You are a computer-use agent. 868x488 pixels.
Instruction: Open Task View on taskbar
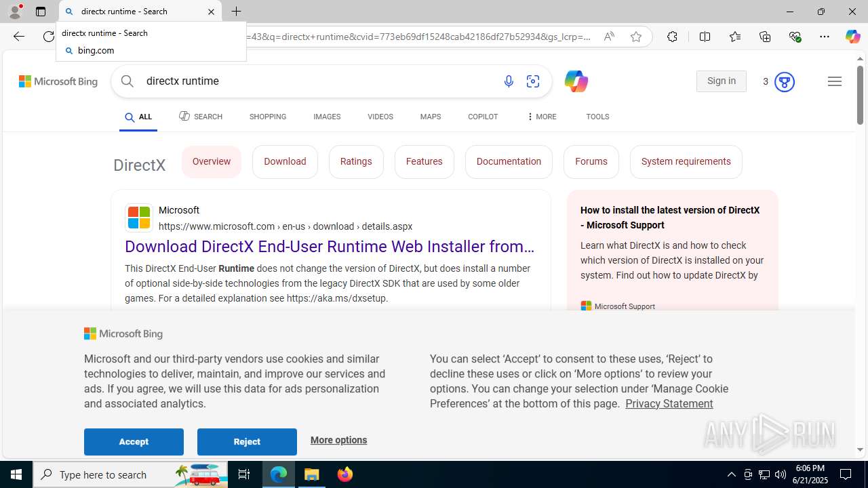pyautogui.click(x=244, y=474)
